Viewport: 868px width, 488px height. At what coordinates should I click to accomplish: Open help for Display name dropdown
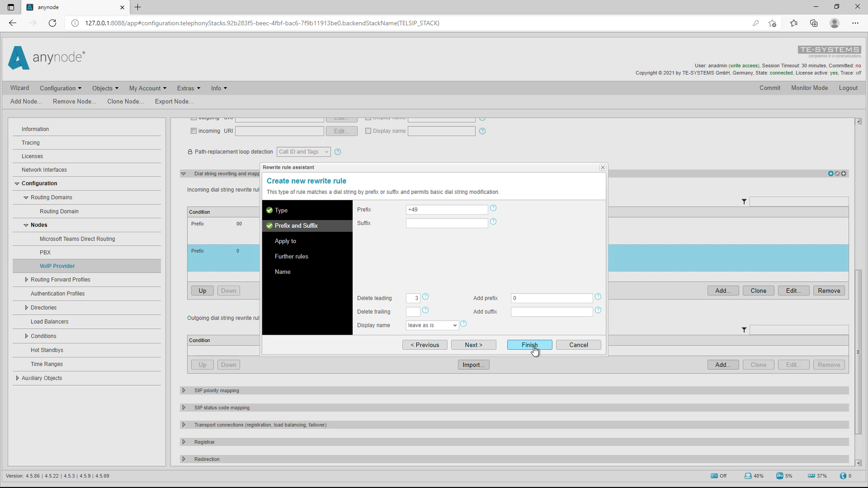click(x=463, y=324)
